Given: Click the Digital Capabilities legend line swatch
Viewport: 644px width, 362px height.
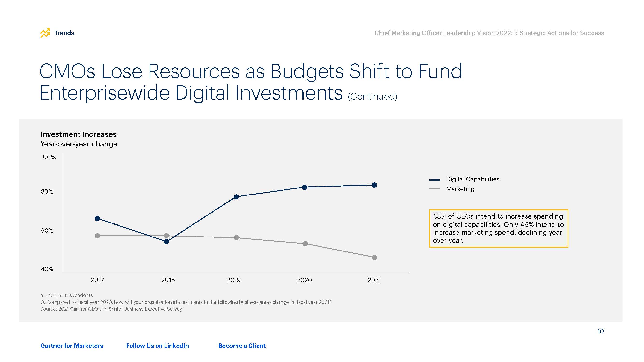Looking at the screenshot, I should tap(434, 180).
